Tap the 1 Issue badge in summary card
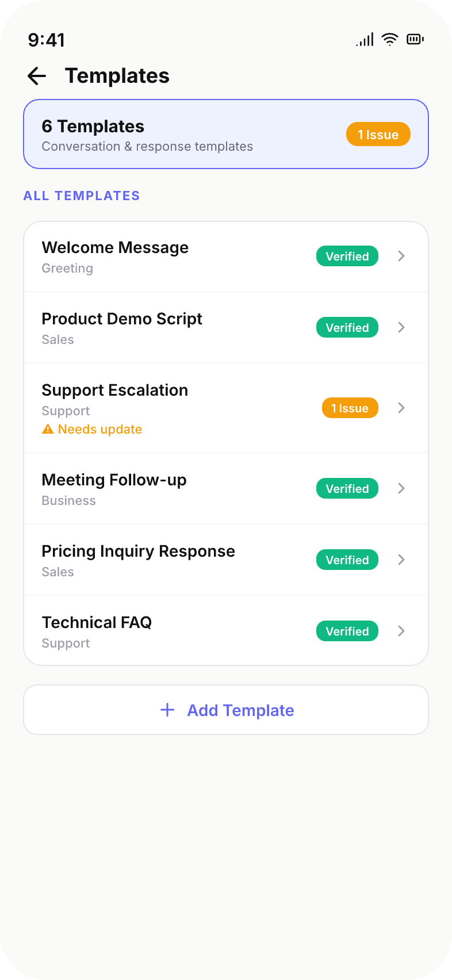452x980 pixels. point(378,134)
